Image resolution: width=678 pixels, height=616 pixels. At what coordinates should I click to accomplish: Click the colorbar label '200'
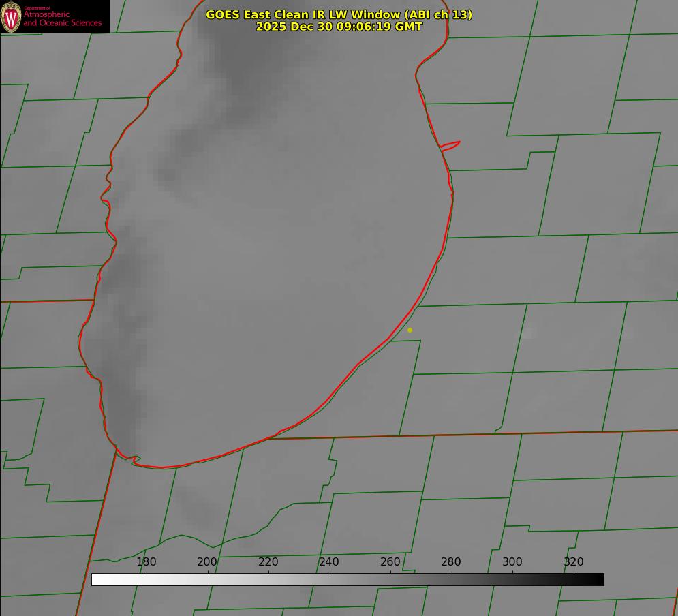207,561
